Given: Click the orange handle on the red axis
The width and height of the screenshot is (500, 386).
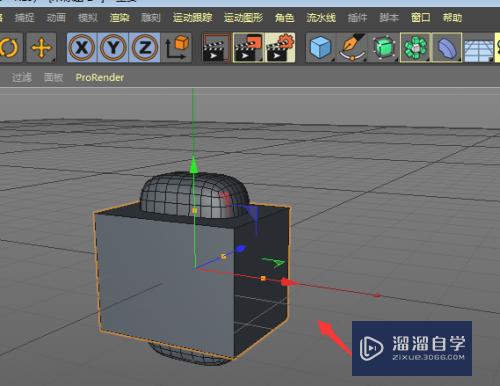Looking at the screenshot, I should coord(263,278).
